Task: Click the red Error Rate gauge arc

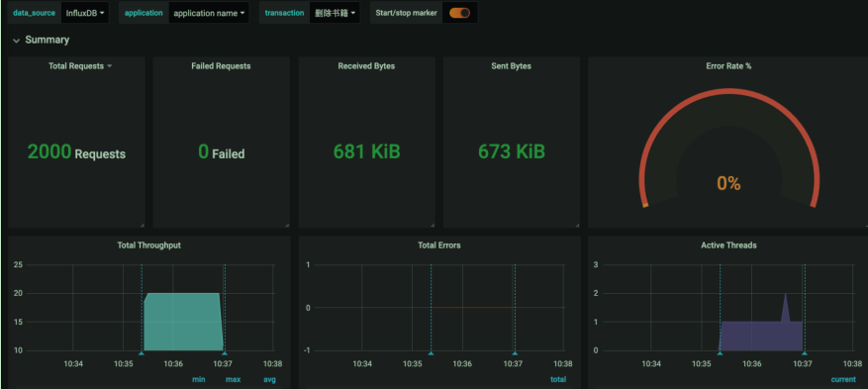Action: point(729,91)
